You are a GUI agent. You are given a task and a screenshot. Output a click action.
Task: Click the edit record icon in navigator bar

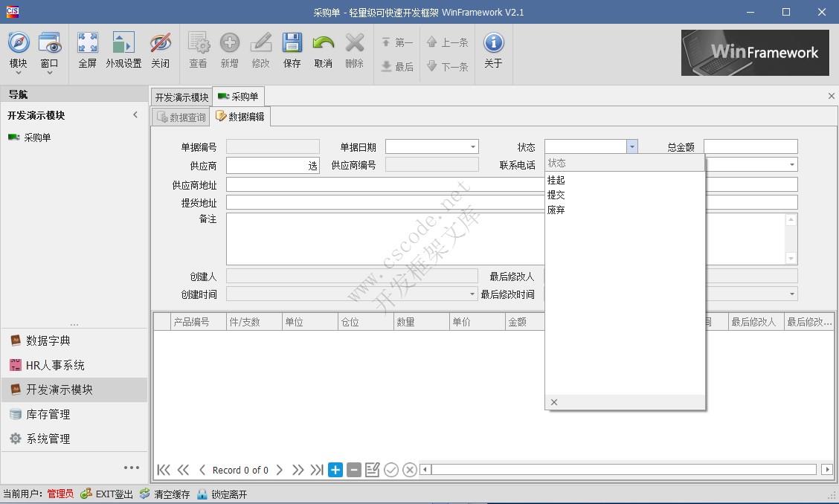point(372,470)
